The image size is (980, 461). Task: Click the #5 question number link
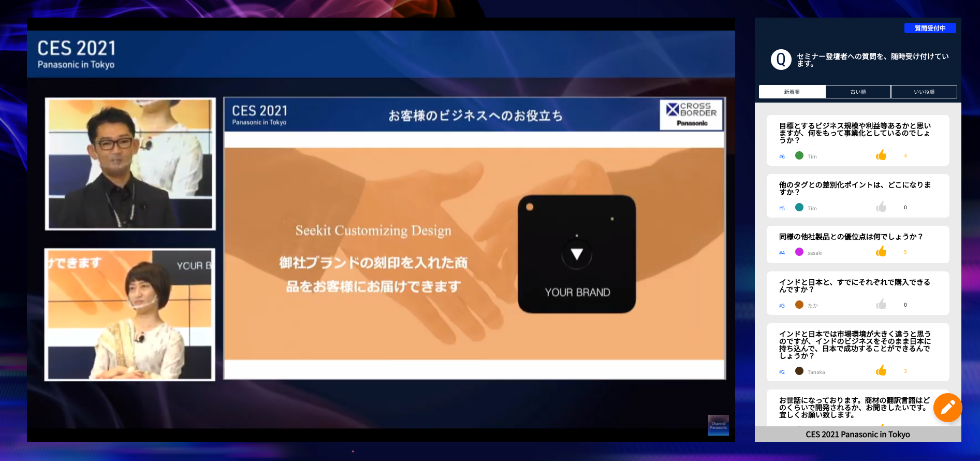(782, 208)
